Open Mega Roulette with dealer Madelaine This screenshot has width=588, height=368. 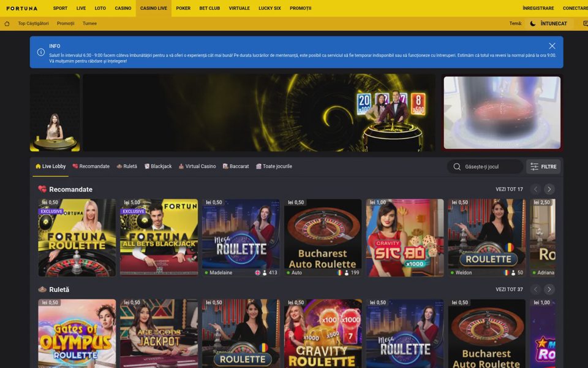(241, 238)
